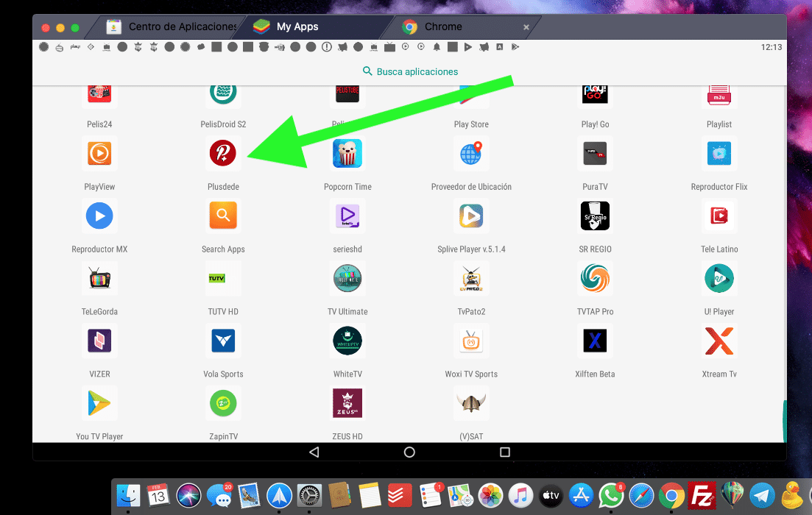
Task: Open Splive Player v.5.1.4
Action: [x=471, y=216]
